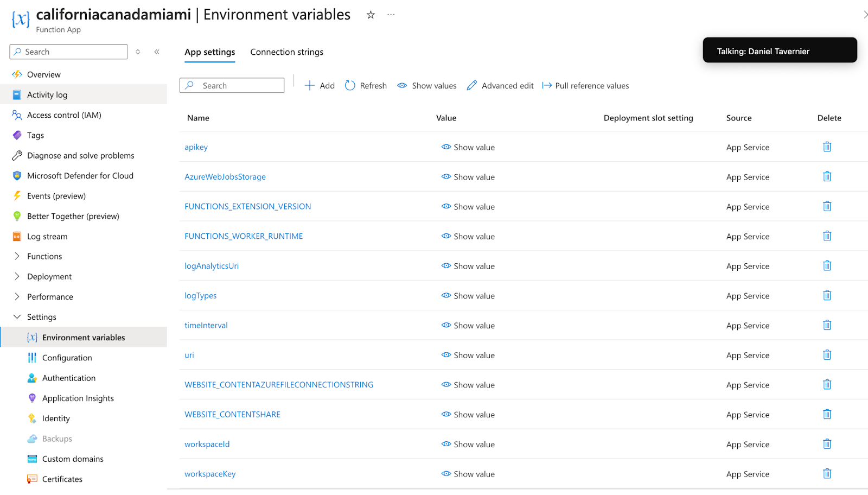This screenshot has height=495, width=868.
Task: Select Environment variables in the sidebar
Action: click(x=84, y=338)
